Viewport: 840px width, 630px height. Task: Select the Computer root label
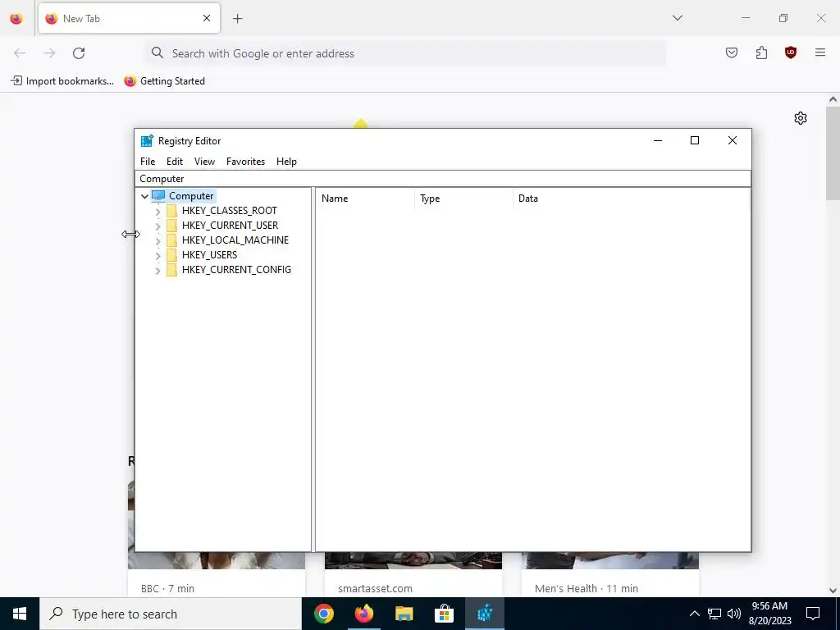coord(191,196)
